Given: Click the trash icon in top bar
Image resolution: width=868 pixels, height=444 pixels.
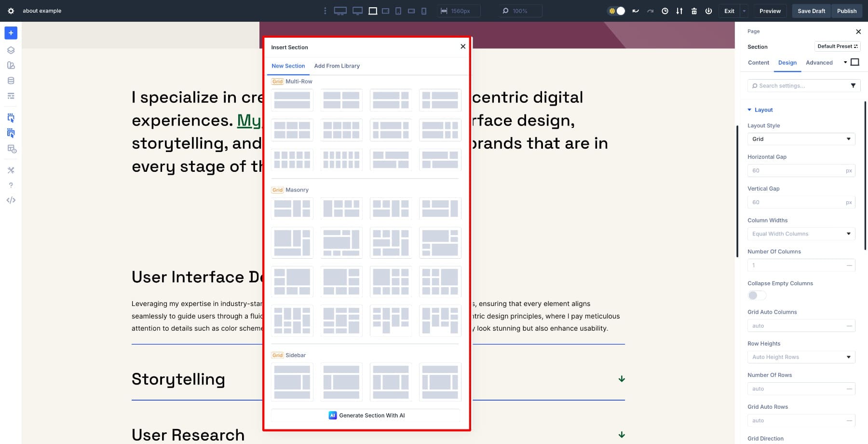Looking at the screenshot, I should tap(694, 11).
